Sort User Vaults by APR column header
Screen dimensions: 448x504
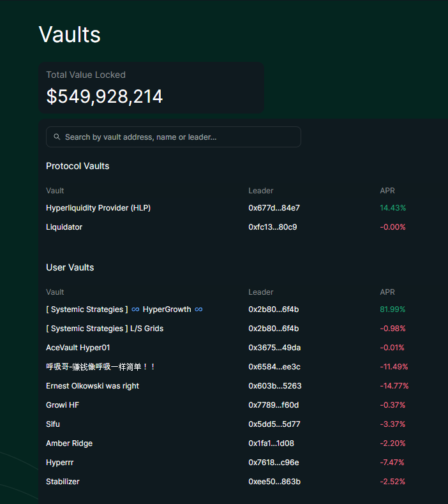(387, 292)
